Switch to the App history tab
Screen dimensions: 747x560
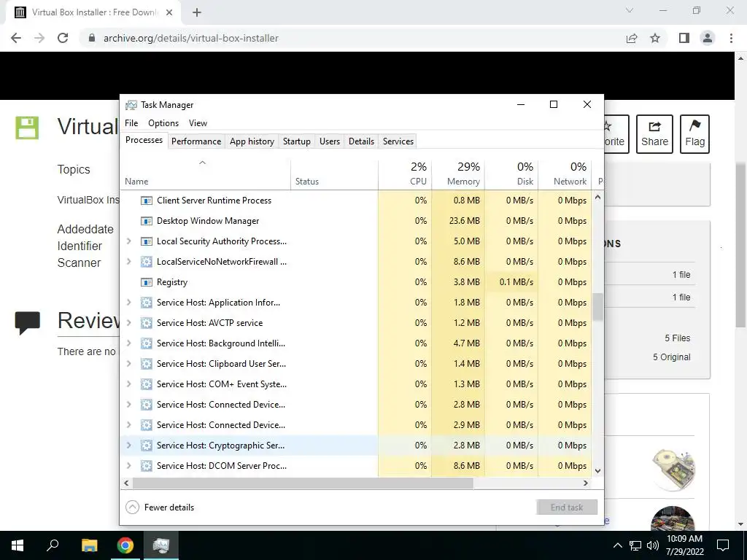[x=252, y=141]
